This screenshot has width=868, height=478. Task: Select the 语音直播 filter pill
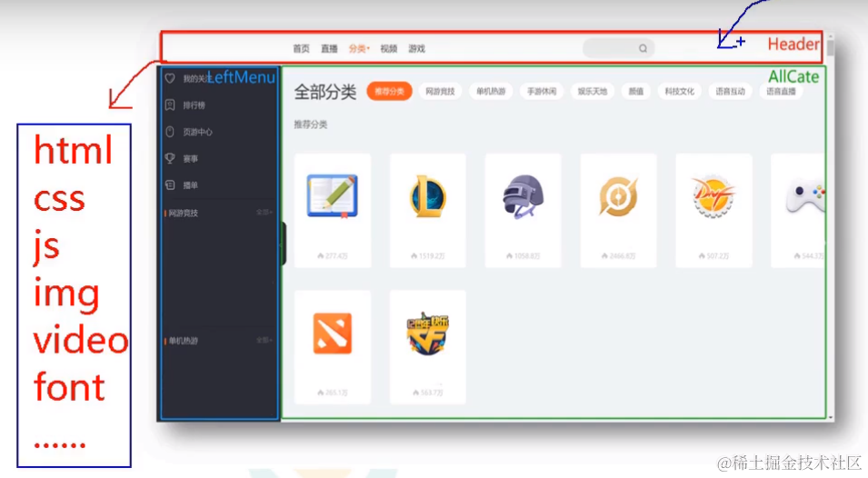[x=781, y=91]
